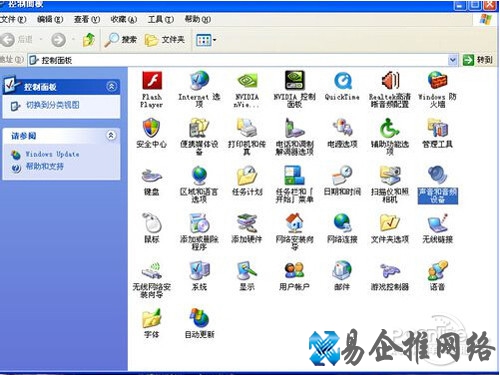
Task: Open 添加硬件 icon
Action: coord(247,228)
